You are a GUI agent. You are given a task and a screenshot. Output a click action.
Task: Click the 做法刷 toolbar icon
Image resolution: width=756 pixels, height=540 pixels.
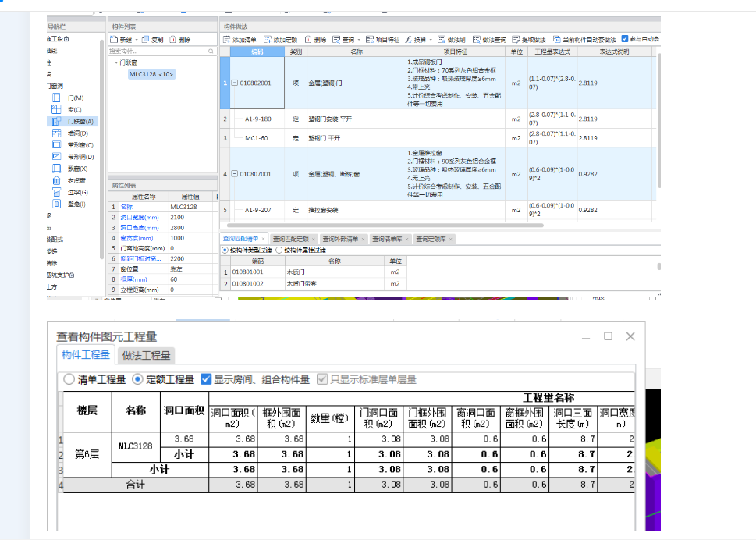tap(441, 40)
